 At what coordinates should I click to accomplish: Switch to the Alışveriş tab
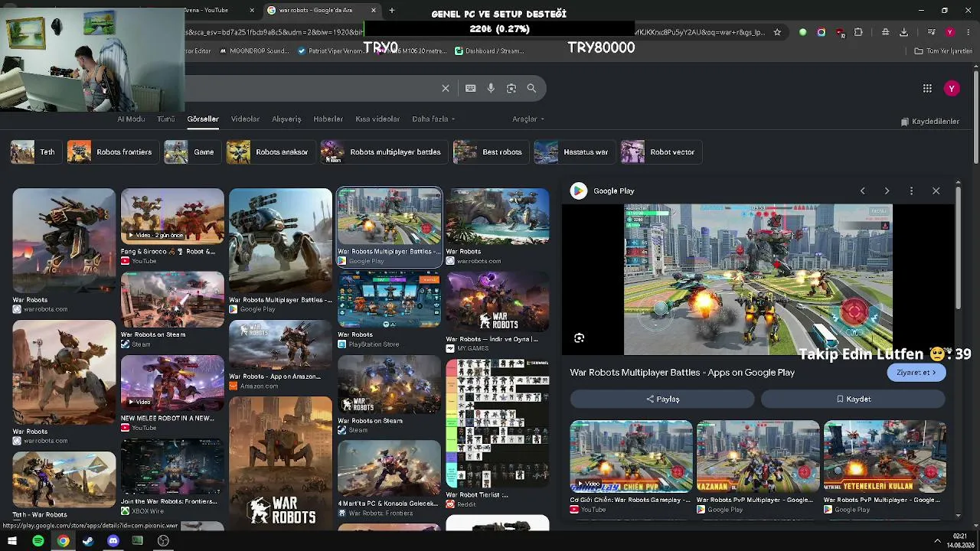coord(286,119)
